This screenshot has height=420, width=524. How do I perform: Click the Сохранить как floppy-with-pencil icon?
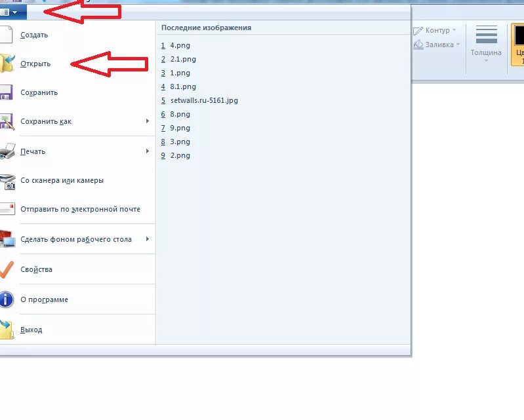click(7, 121)
